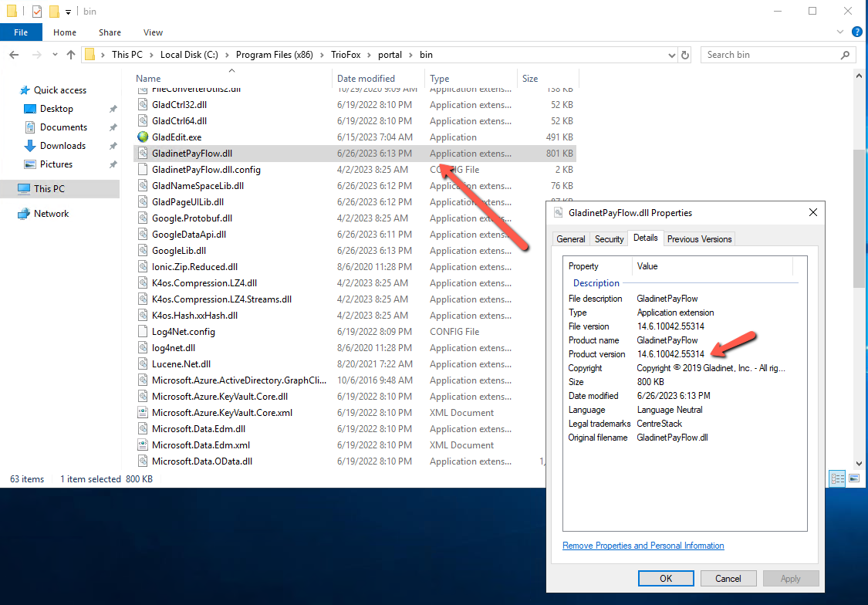Open Customize Quick Access Toolbar dropdown
This screenshot has height=605, width=868.
point(68,12)
